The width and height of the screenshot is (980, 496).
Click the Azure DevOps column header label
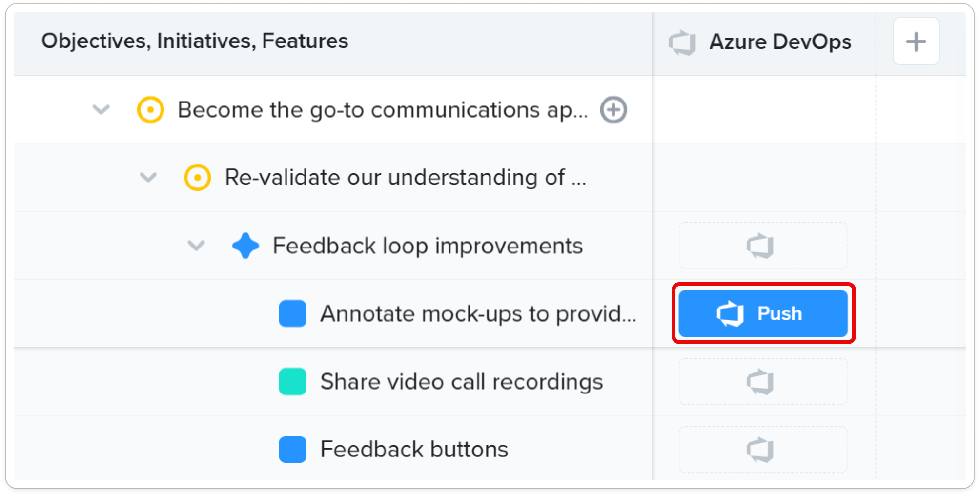pyautogui.click(x=780, y=42)
